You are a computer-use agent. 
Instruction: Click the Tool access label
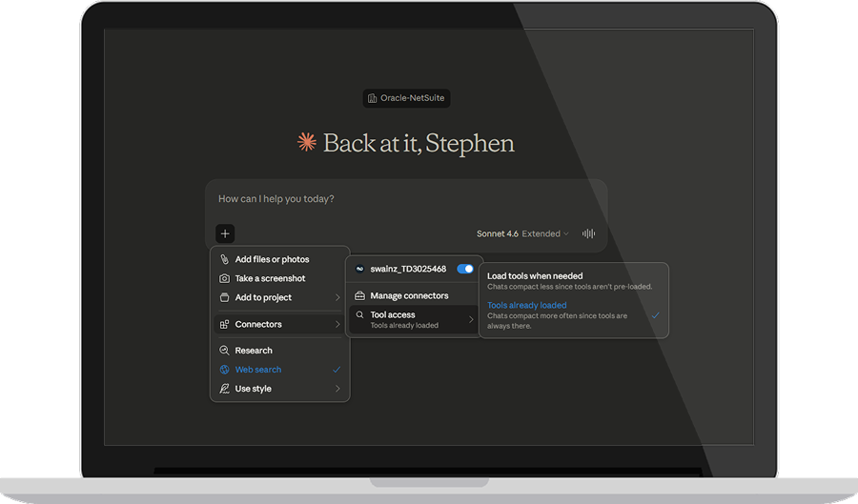tap(393, 314)
